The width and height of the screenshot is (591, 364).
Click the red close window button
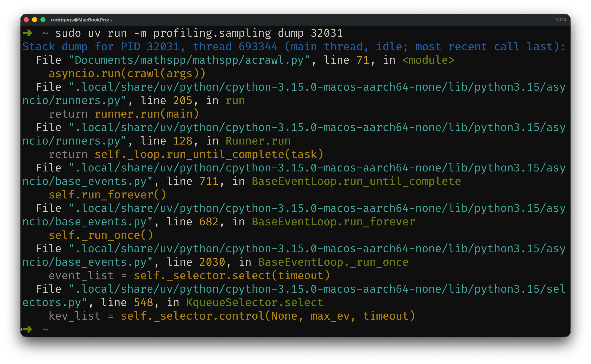[26, 20]
